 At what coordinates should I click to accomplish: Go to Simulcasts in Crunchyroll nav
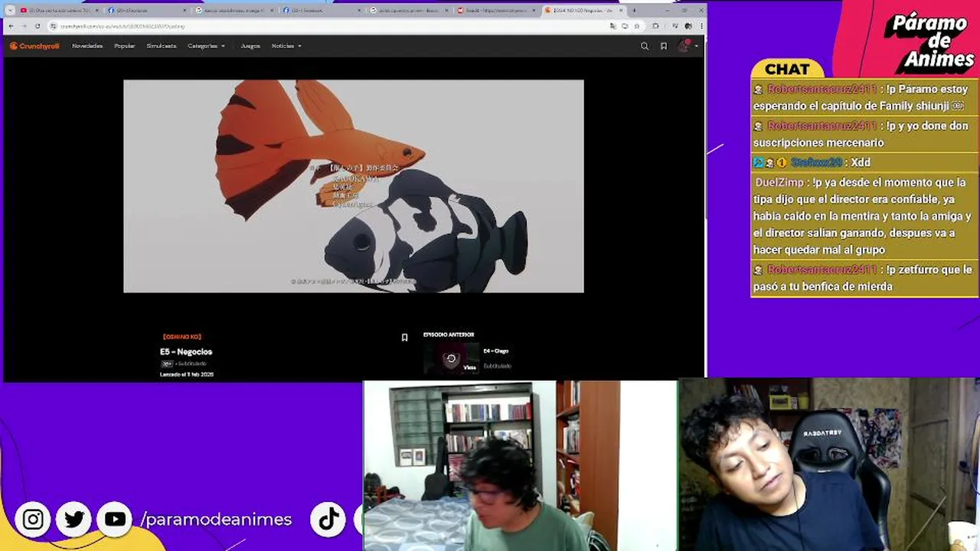tap(162, 46)
